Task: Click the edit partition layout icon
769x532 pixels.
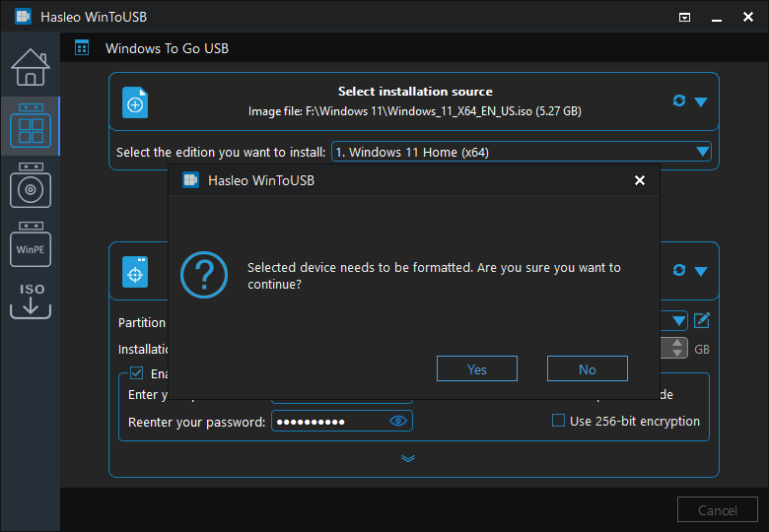Action: (702, 320)
